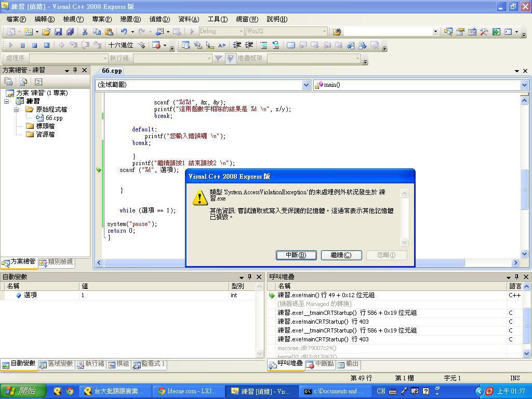Click the Copy icon in the toolbar

click(97, 32)
